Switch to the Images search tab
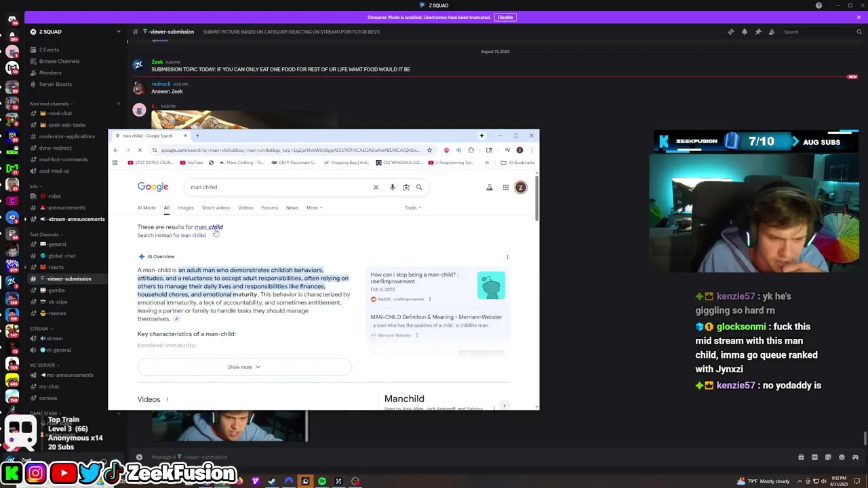 coord(185,208)
